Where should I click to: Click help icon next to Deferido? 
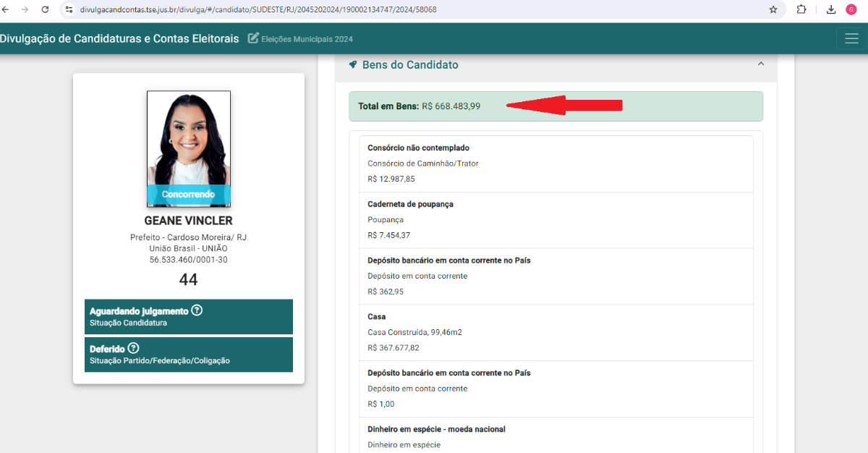tap(133, 348)
